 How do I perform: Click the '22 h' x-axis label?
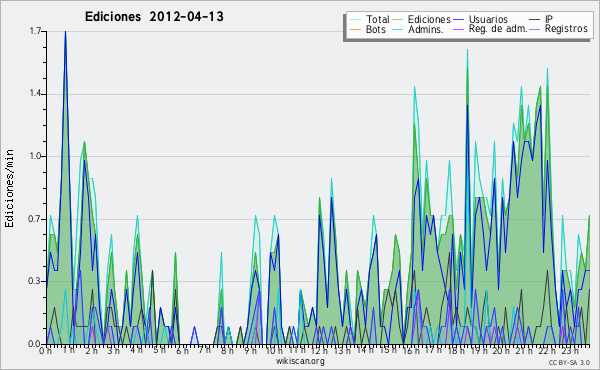point(546,351)
